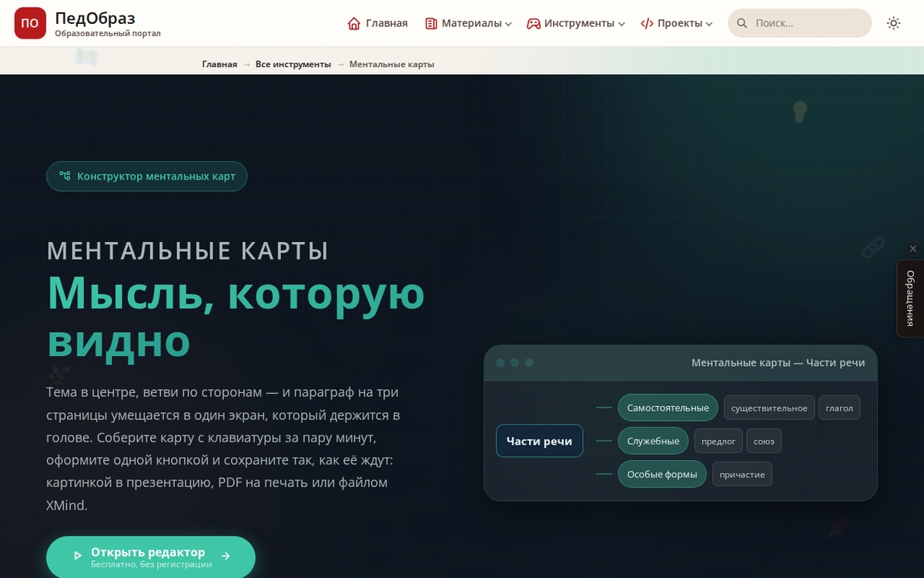Click the arrow icon on Открыть редактор
924x578 pixels.
(x=226, y=555)
